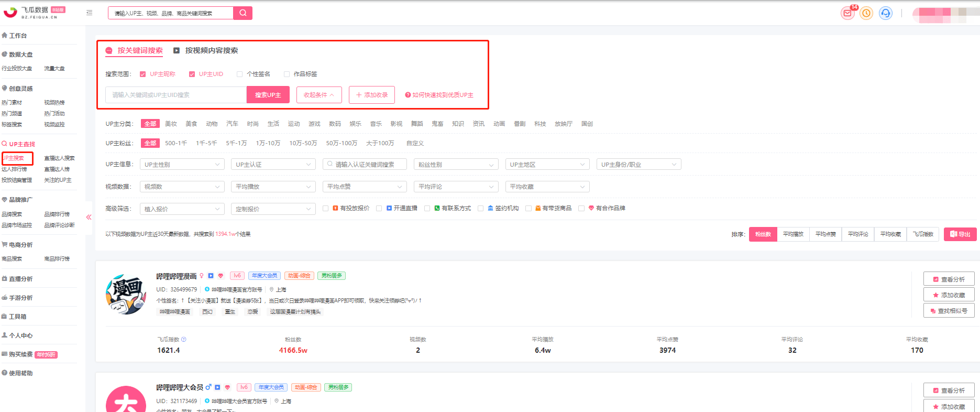Export results with the 导出 button
Screen dimensions: 980x412
click(960, 234)
